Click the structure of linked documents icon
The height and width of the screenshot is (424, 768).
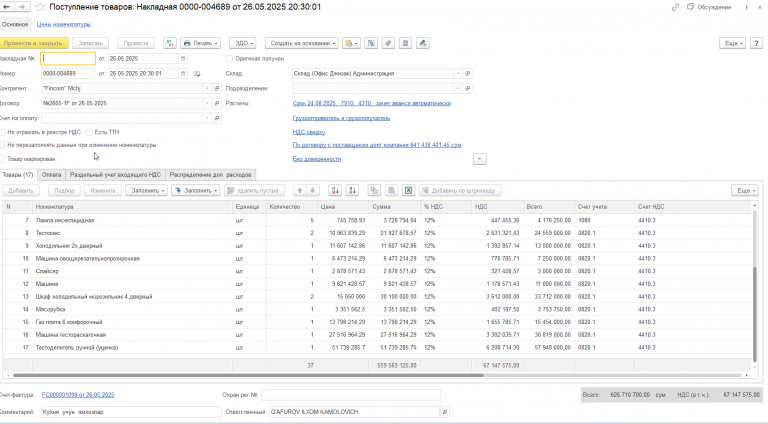[371, 43]
